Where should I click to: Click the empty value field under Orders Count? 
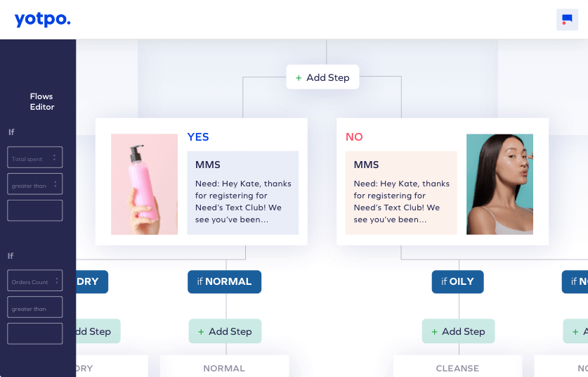click(x=35, y=333)
